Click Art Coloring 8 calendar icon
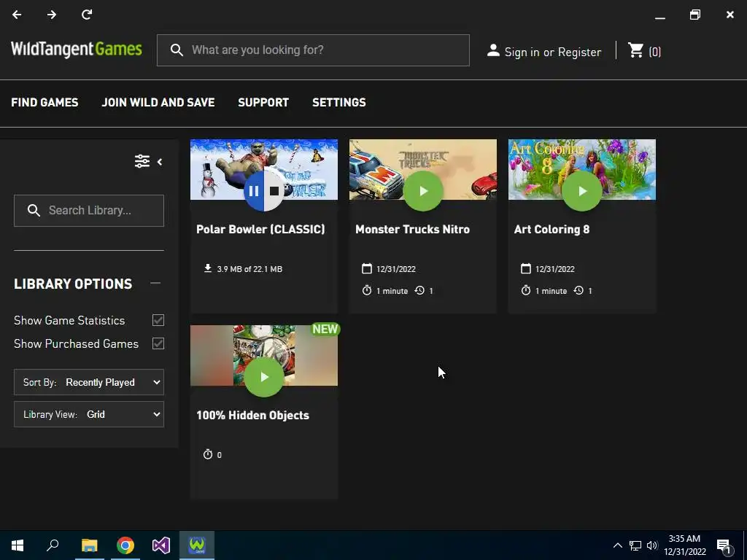This screenshot has height=560, width=747. tap(525, 268)
